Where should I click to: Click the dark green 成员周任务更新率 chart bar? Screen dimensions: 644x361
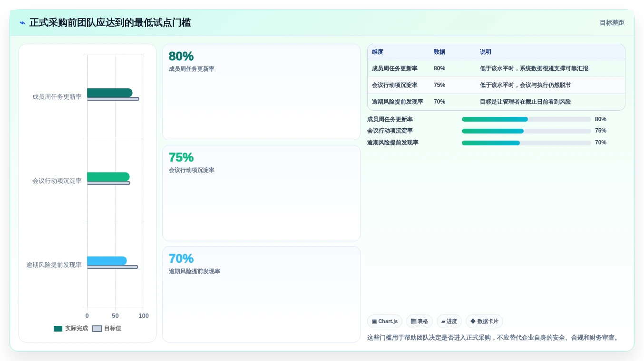point(109,93)
